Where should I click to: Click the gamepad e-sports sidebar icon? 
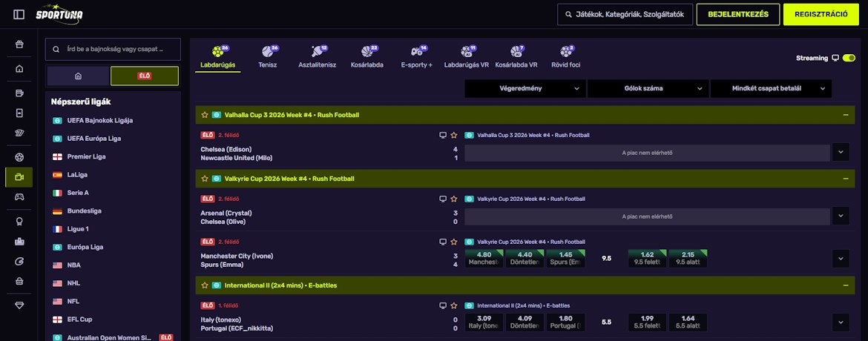[19, 197]
